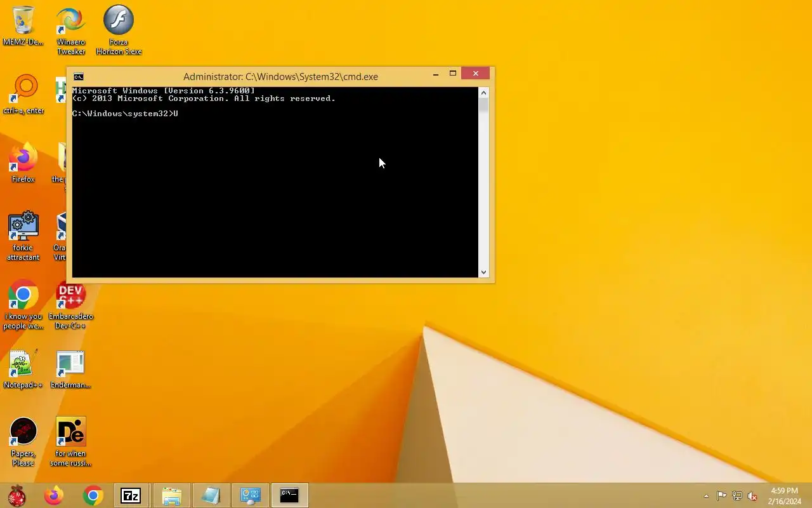Click 'Microsoft Windows [Version 6.3.9600]' text
The image size is (812, 508).
tap(164, 91)
